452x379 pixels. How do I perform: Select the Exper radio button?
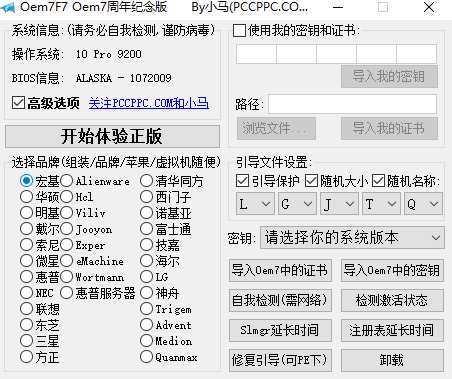pyautogui.click(x=66, y=245)
